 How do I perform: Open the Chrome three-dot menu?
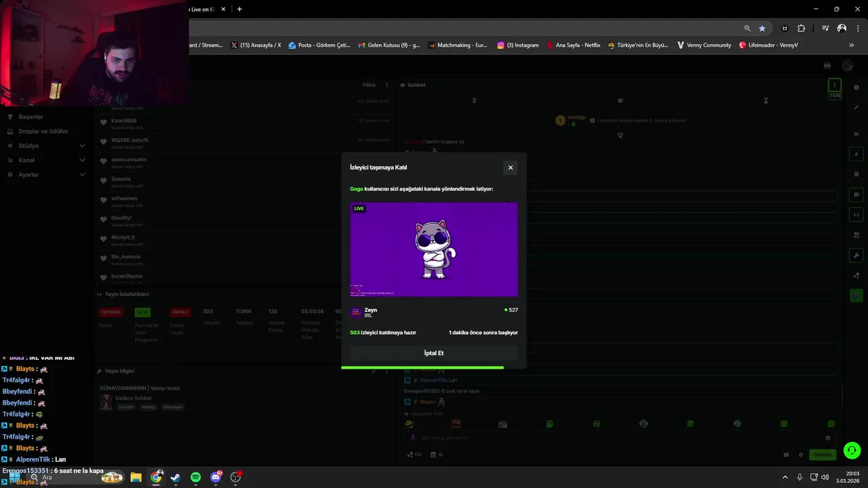click(856, 28)
